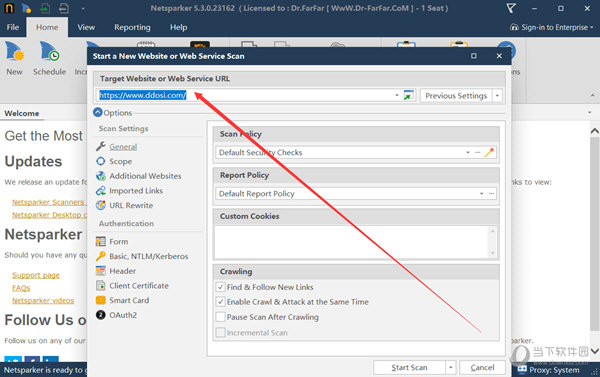Click the Incremental Scan checkbox

tap(220, 333)
